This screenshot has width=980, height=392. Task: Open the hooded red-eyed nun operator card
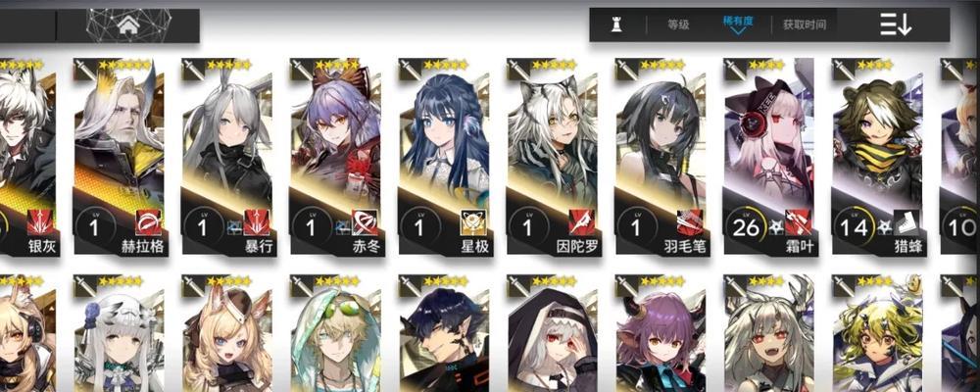552,333
